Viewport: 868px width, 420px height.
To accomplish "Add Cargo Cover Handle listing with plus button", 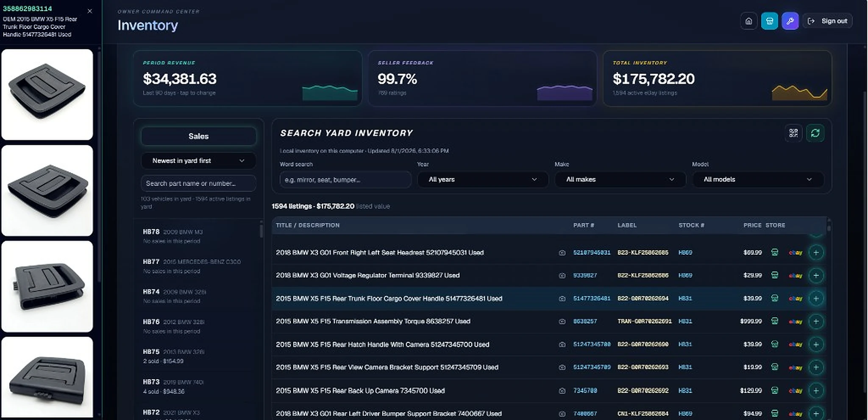I will click(816, 298).
